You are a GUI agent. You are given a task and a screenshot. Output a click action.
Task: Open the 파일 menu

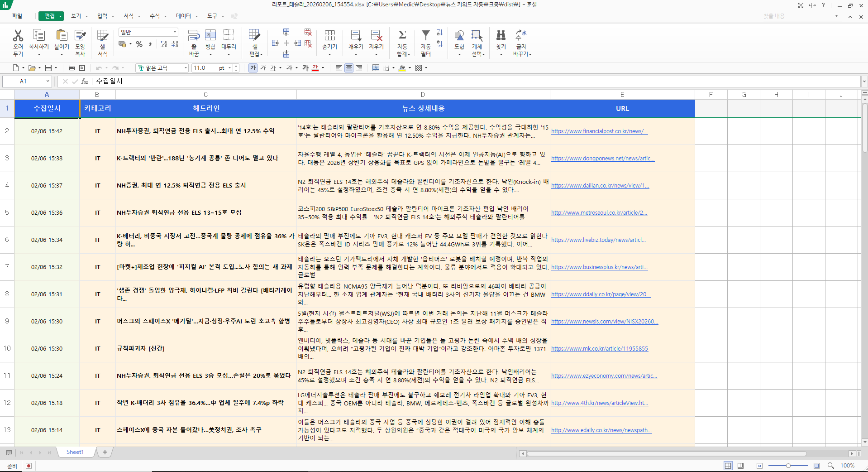(x=17, y=16)
